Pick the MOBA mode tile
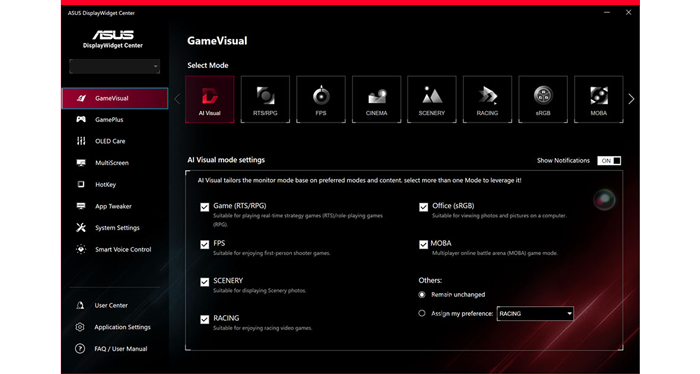 coord(599,99)
